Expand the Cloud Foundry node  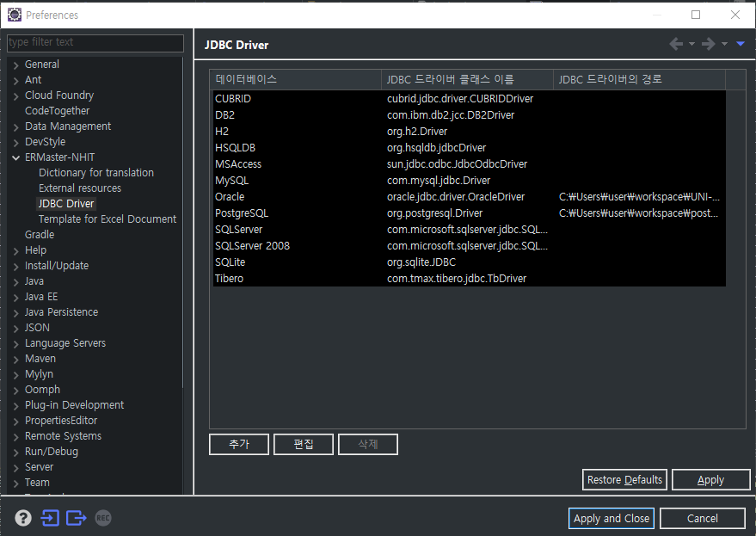(x=15, y=96)
